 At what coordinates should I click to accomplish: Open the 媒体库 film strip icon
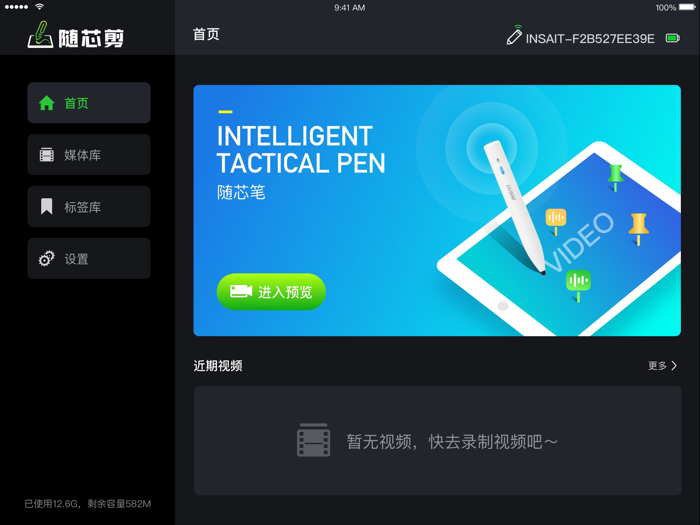(x=46, y=155)
